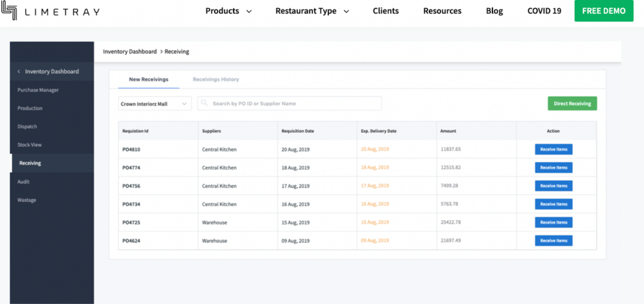Select requisition ID PO4756
The height and width of the screenshot is (304, 644).
coord(131,186)
